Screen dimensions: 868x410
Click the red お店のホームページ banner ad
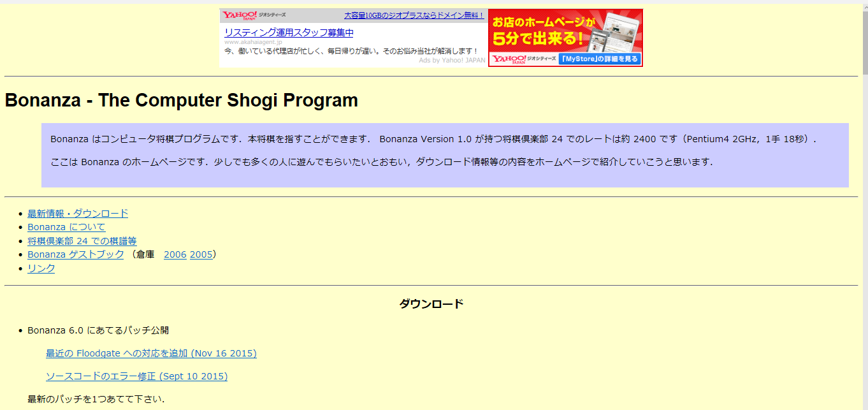point(565,38)
